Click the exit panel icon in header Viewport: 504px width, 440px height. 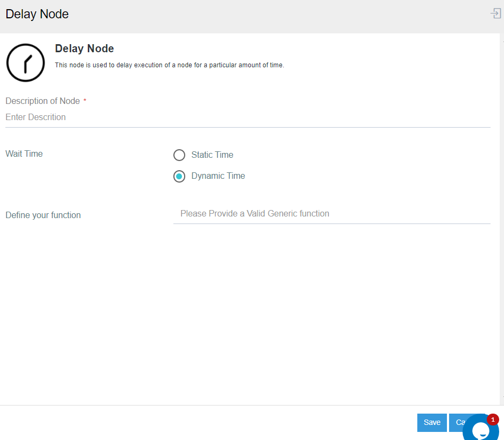[x=495, y=13]
